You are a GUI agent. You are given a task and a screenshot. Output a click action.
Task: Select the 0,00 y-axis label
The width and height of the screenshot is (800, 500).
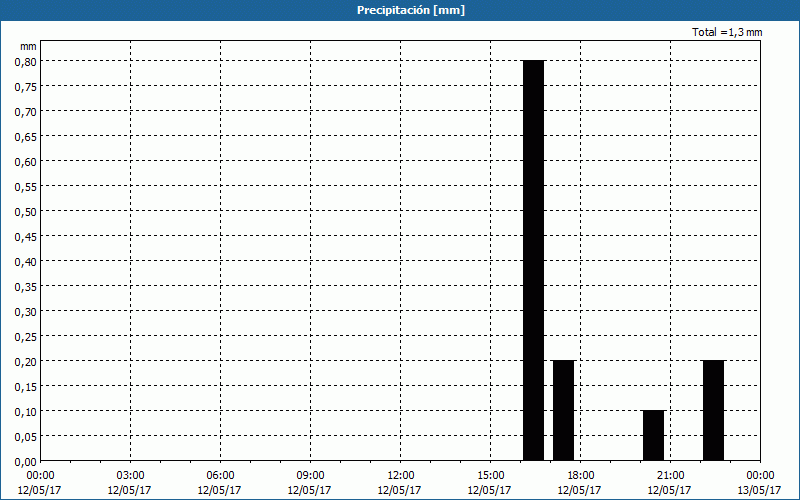(26, 462)
